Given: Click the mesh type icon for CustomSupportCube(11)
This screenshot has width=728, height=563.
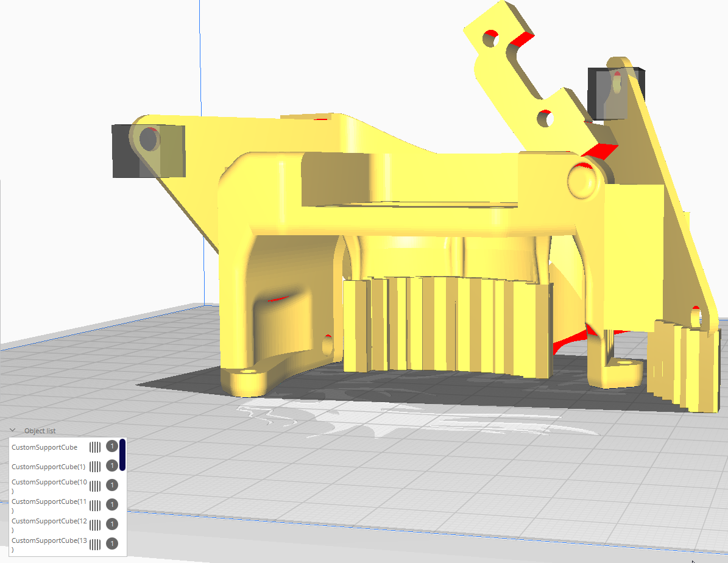Looking at the screenshot, I should tap(95, 505).
